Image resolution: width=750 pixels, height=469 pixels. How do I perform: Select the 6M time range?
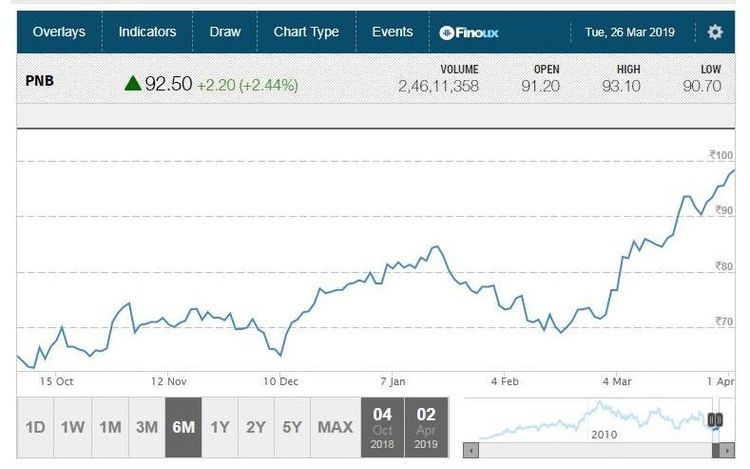[x=184, y=427]
